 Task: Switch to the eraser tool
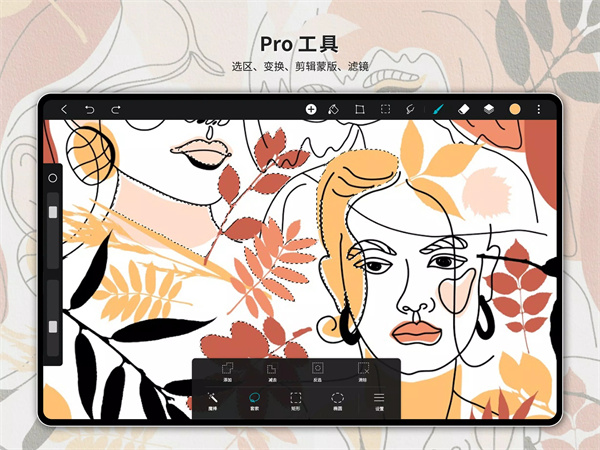tap(463, 109)
